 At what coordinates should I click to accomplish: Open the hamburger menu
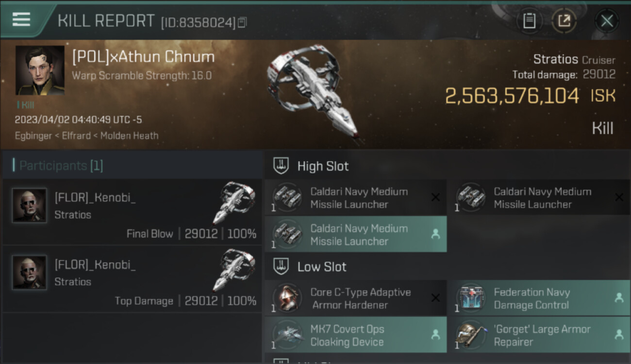click(21, 19)
